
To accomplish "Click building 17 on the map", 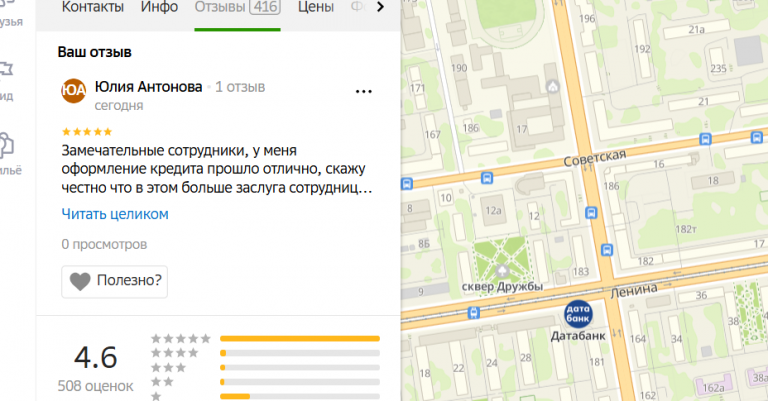I will pos(522,129).
